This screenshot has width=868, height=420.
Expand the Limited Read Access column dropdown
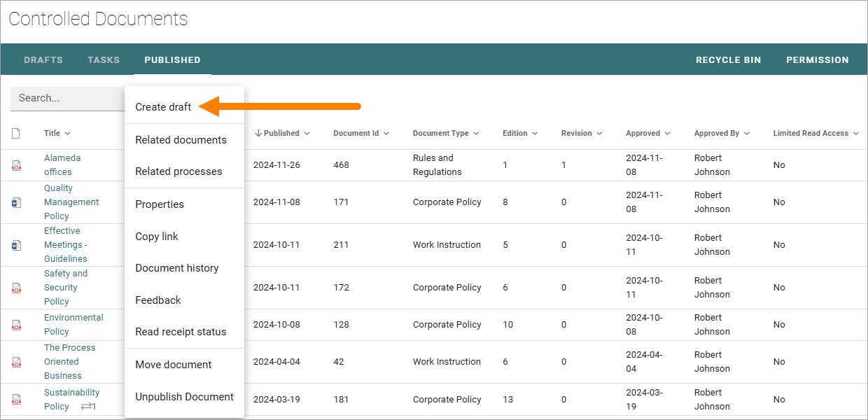click(x=855, y=134)
